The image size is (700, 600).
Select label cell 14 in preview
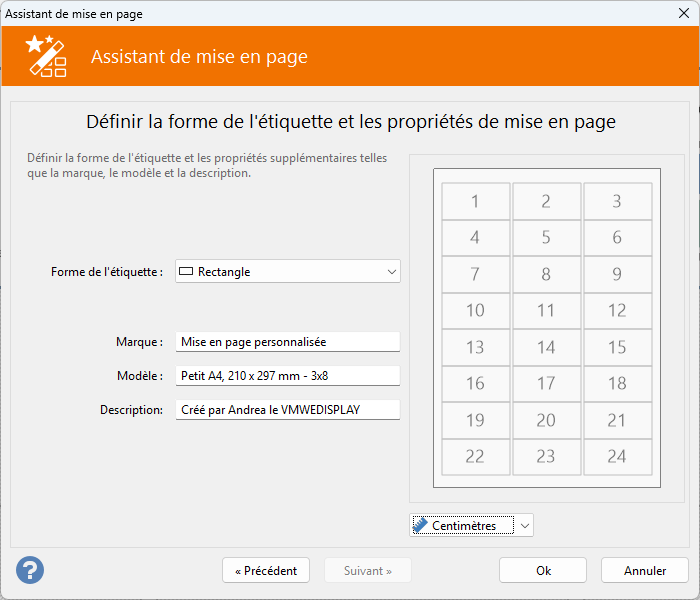click(546, 347)
